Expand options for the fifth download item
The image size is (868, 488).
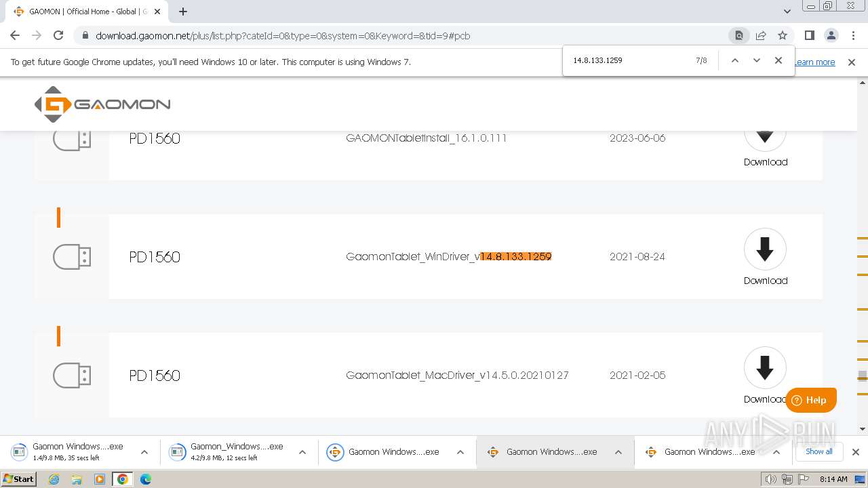click(x=776, y=452)
